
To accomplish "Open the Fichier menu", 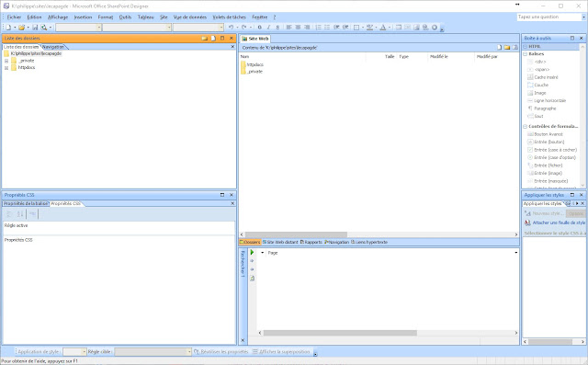I will [x=15, y=17].
